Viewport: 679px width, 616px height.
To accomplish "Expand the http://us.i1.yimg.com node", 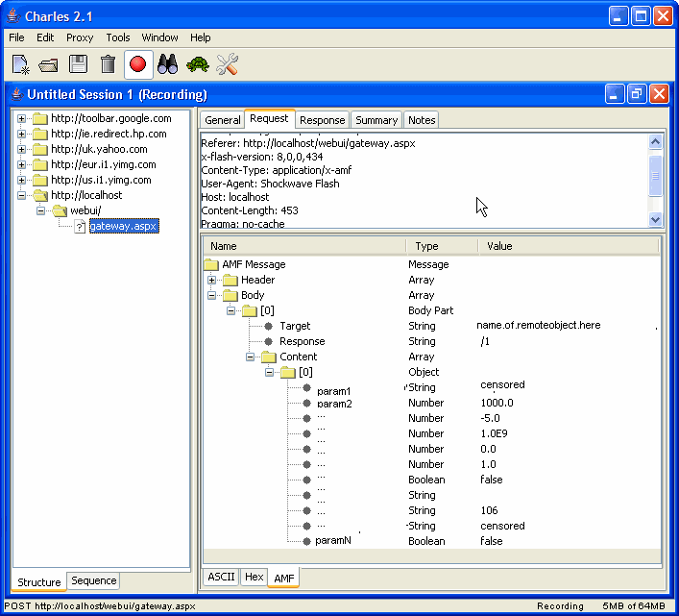I will click(21, 180).
